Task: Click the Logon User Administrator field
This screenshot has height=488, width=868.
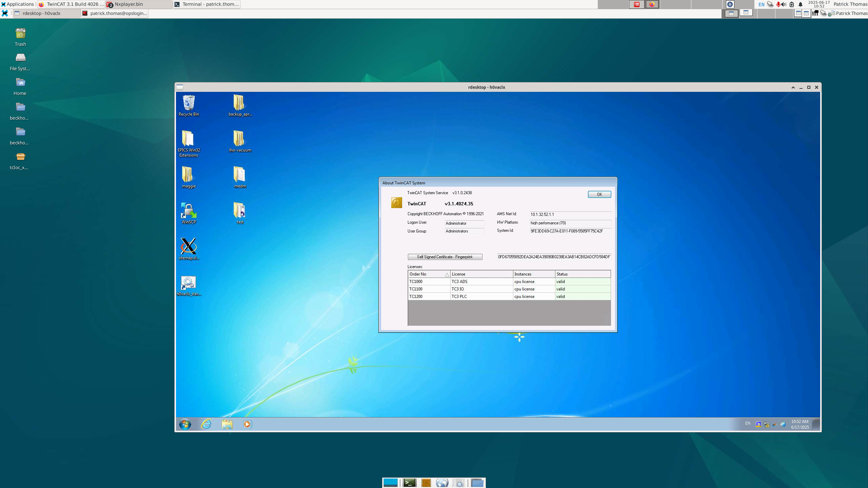Action: click(x=464, y=223)
